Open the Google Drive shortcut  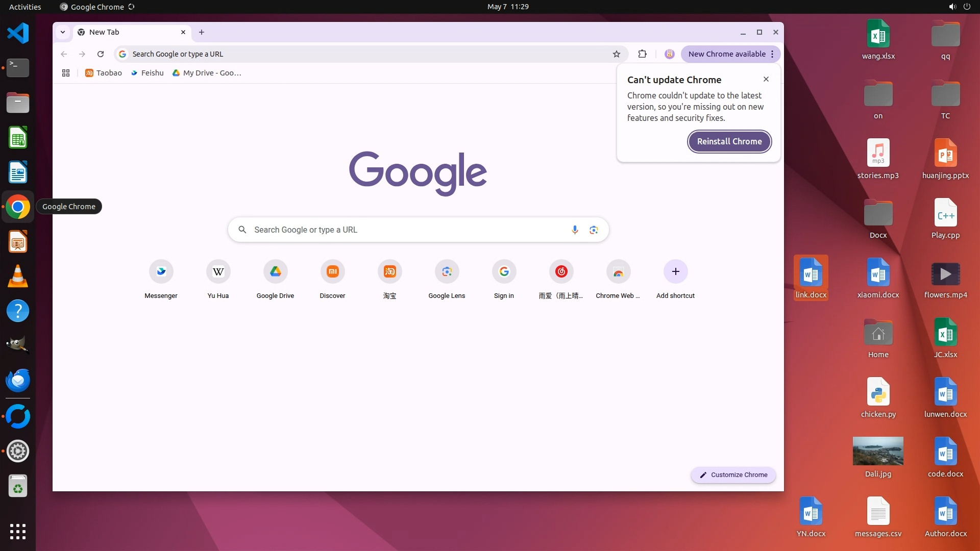point(275,272)
